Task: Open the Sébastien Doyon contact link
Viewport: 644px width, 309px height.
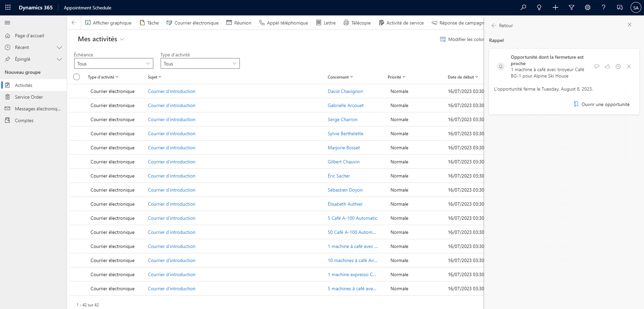Action: 345,190
